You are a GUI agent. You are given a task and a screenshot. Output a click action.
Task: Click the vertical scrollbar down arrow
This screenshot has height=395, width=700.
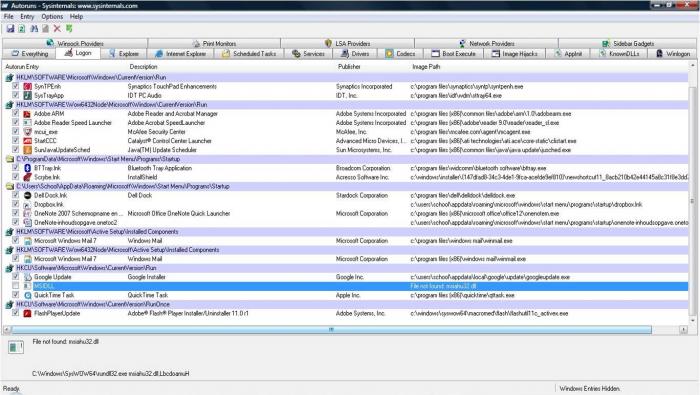(692, 320)
